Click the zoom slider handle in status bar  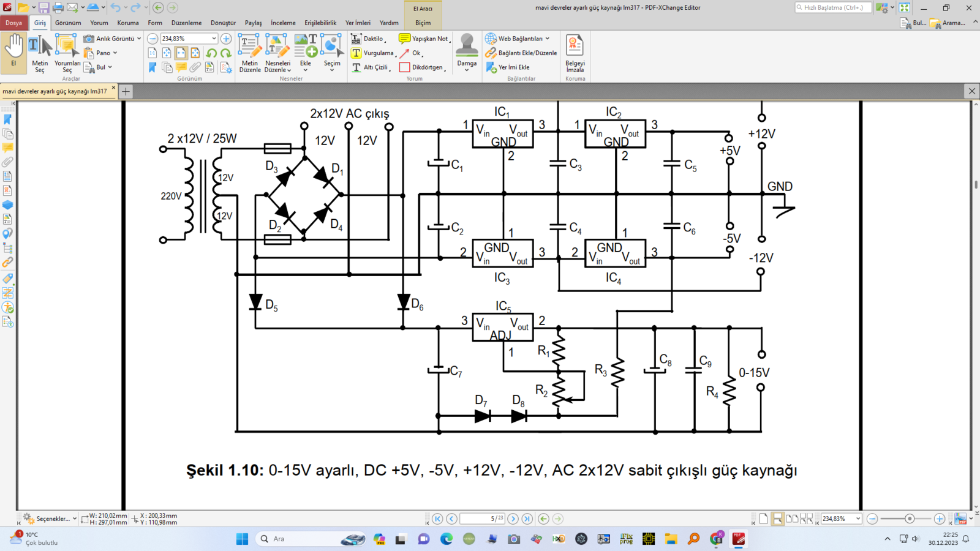(910, 519)
